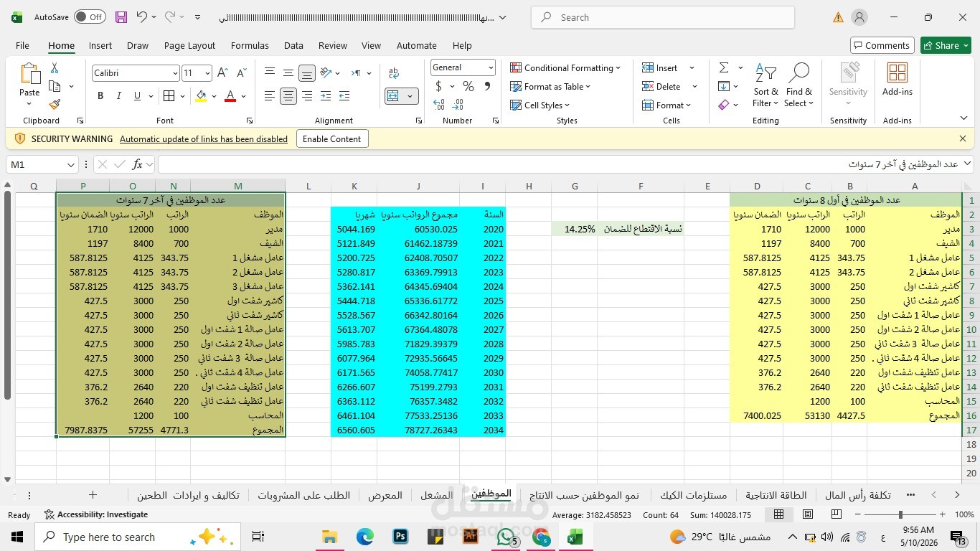Switch to the Review tab
The height and width of the screenshot is (551, 980).
pyautogui.click(x=333, y=45)
